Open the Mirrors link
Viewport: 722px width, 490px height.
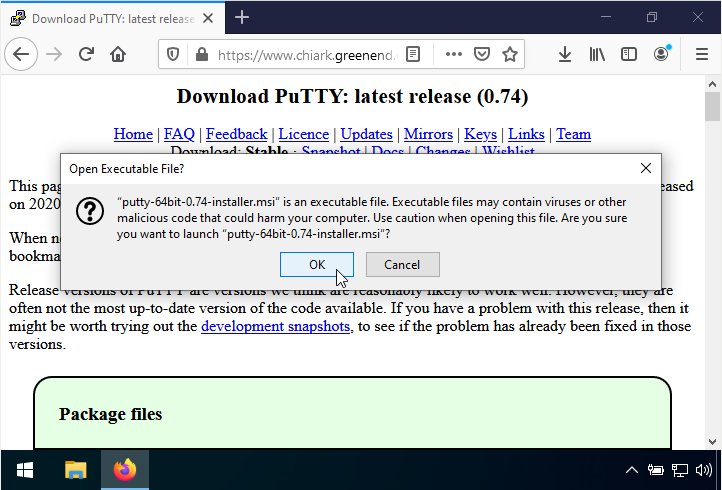(428, 134)
